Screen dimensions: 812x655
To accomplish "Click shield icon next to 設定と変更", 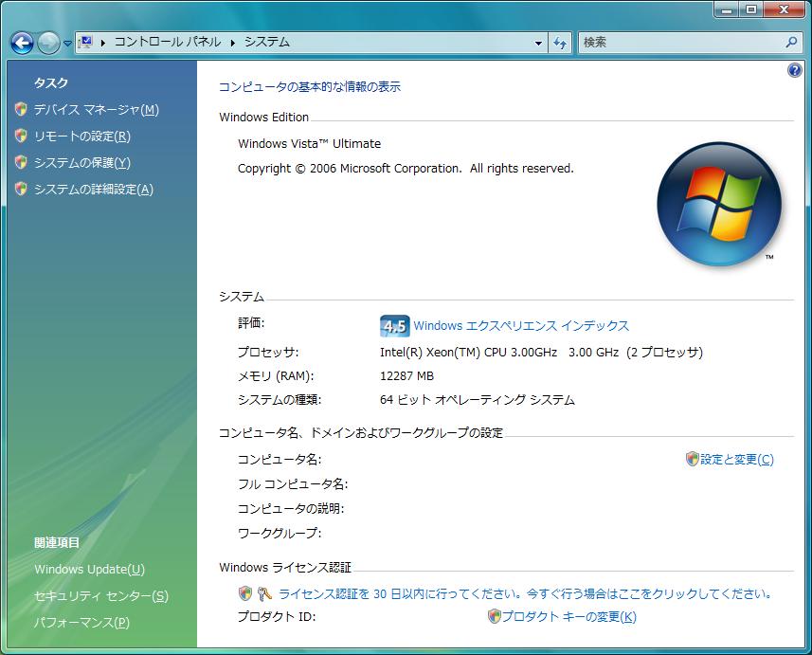I will pos(693,459).
